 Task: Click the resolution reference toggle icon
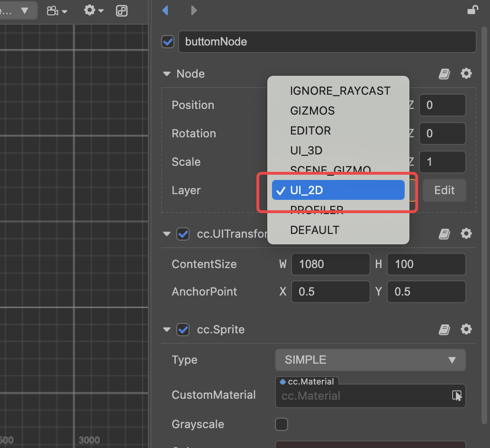(x=122, y=10)
